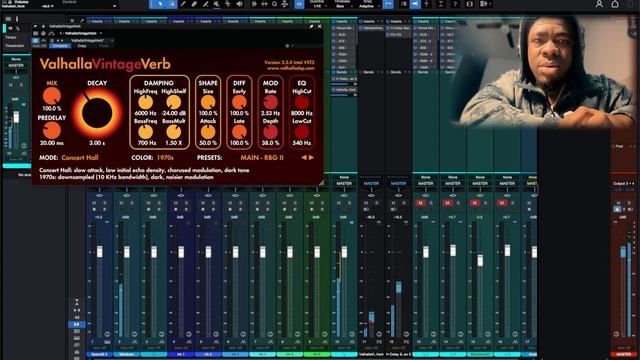Viewport: 640px width, 360px height.
Task: Click H-Delay FX channel fader
Action: click(398, 287)
